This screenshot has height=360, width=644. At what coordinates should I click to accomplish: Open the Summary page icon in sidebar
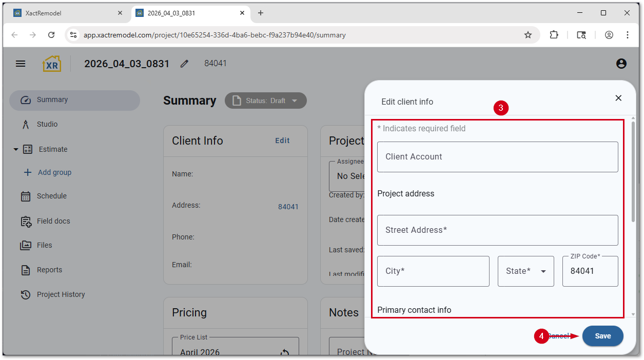coord(25,100)
